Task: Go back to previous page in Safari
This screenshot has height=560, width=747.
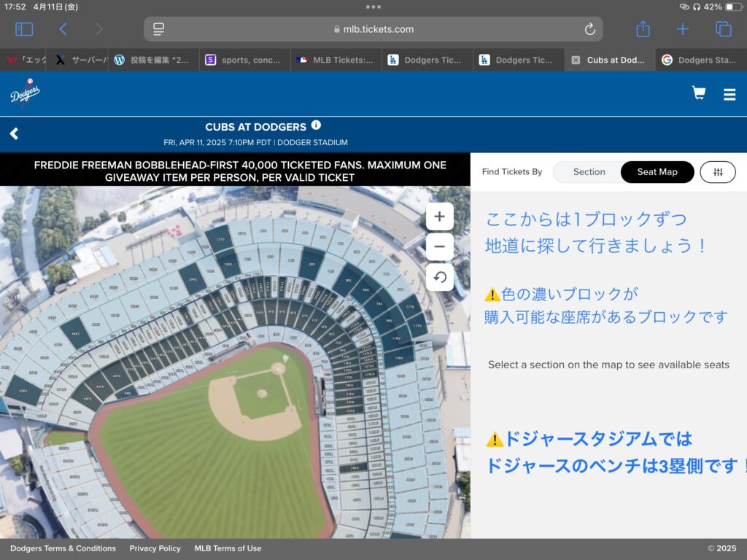Action: click(x=63, y=29)
